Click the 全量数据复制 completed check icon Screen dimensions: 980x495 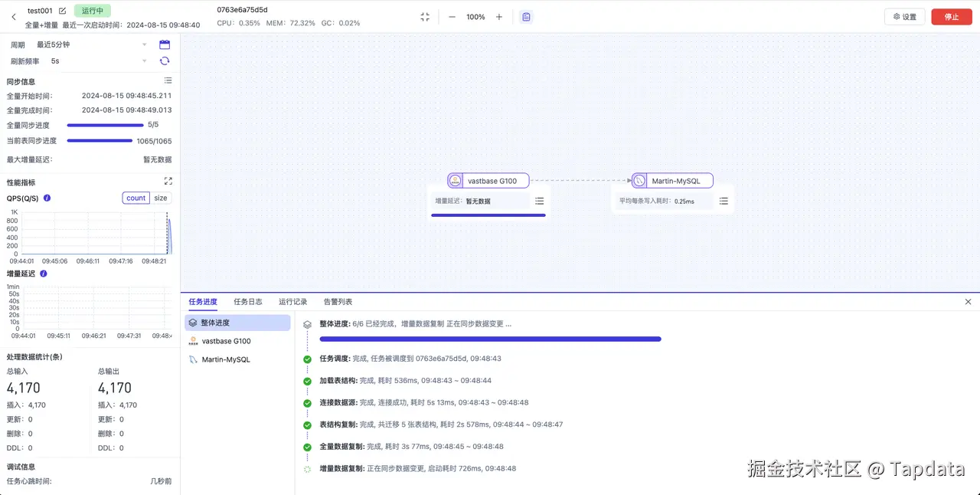pyautogui.click(x=307, y=447)
